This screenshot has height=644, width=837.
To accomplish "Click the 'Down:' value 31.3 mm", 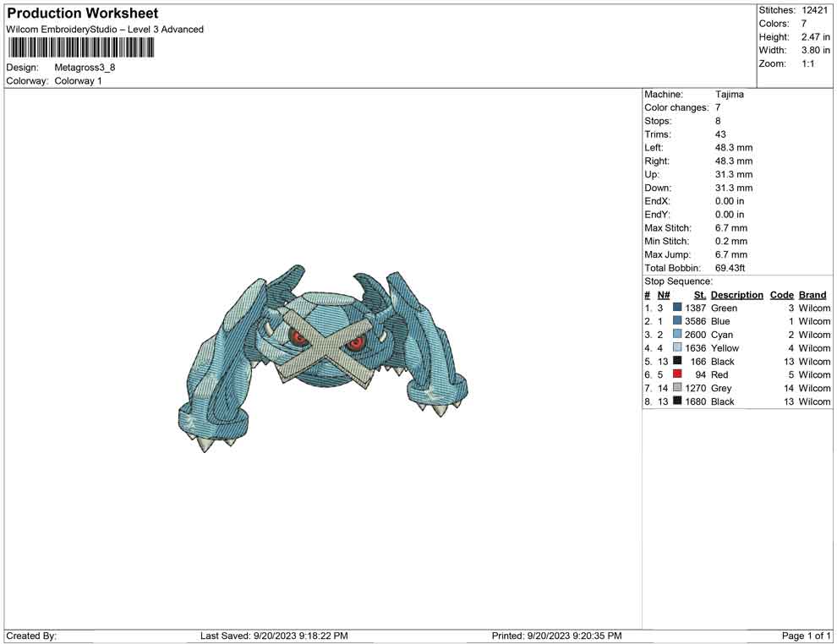I will pos(734,188).
